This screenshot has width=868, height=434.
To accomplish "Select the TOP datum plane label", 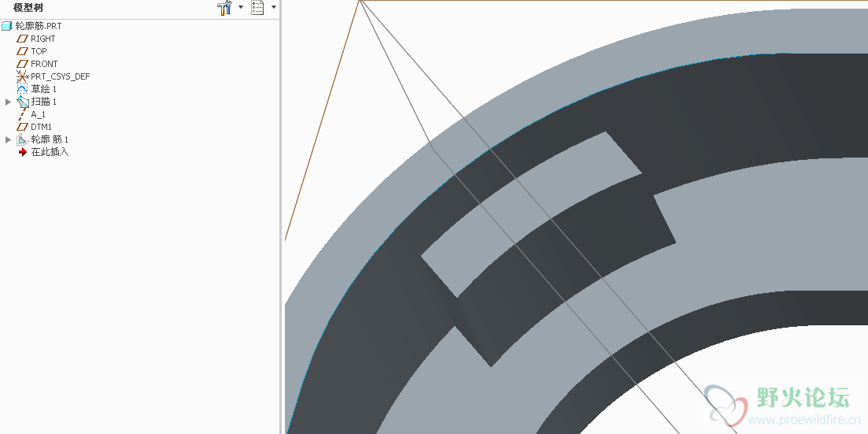I will [39, 51].
